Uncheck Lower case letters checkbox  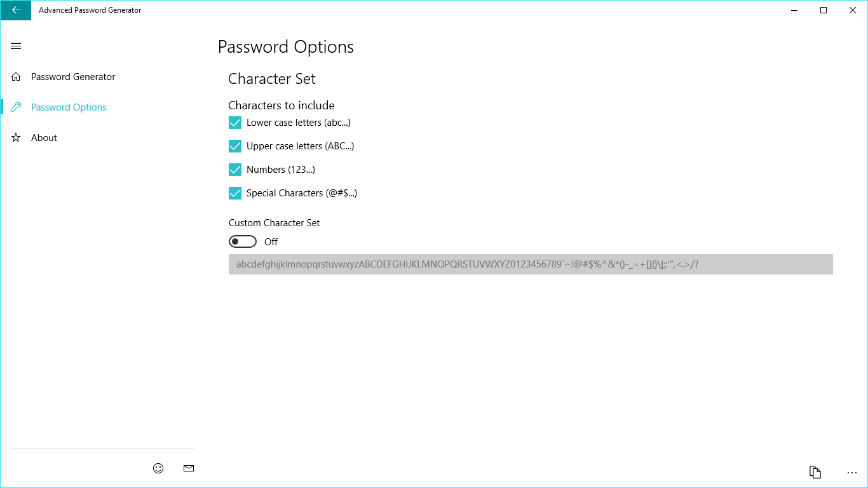[x=235, y=123]
